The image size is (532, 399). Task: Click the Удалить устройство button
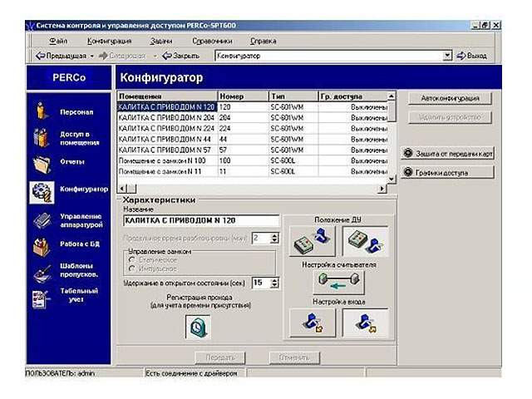[x=450, y=117]
